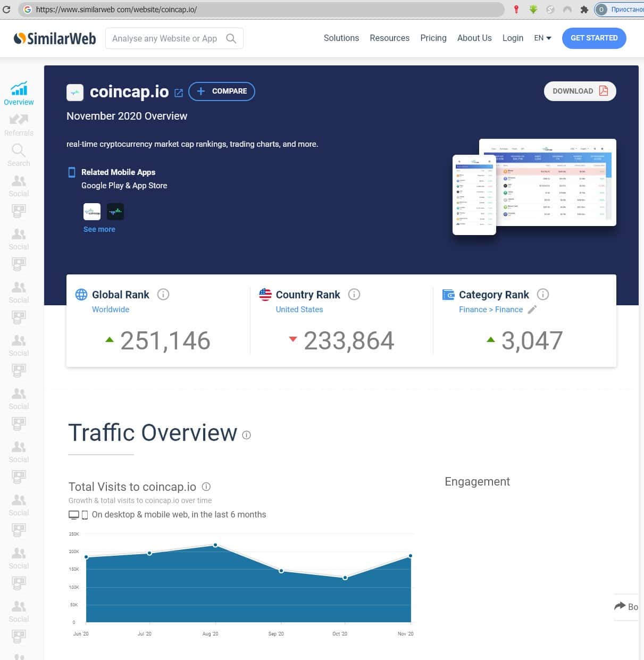Select Referrals in the left sidebar
644x660 pixels.
point(19,125)
